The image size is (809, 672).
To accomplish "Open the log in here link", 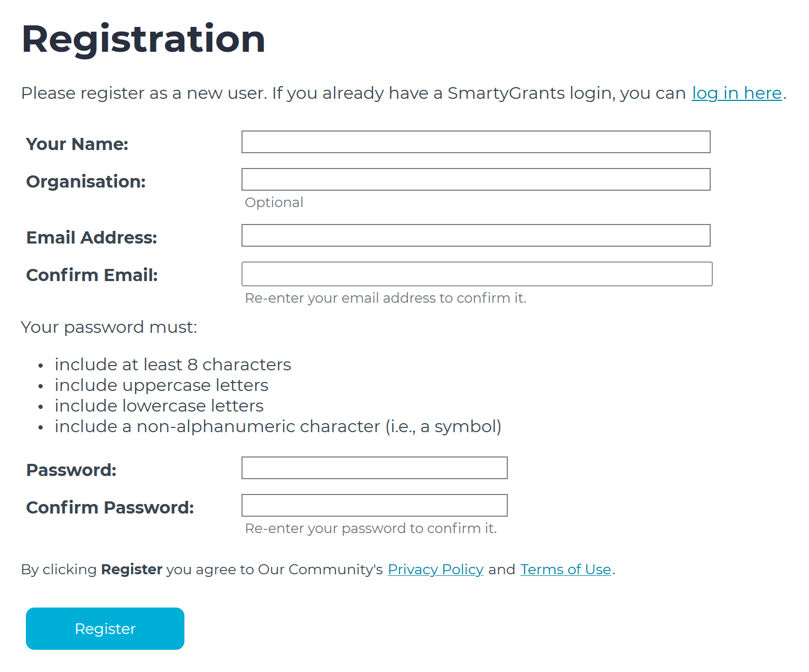I will point(736,93).
